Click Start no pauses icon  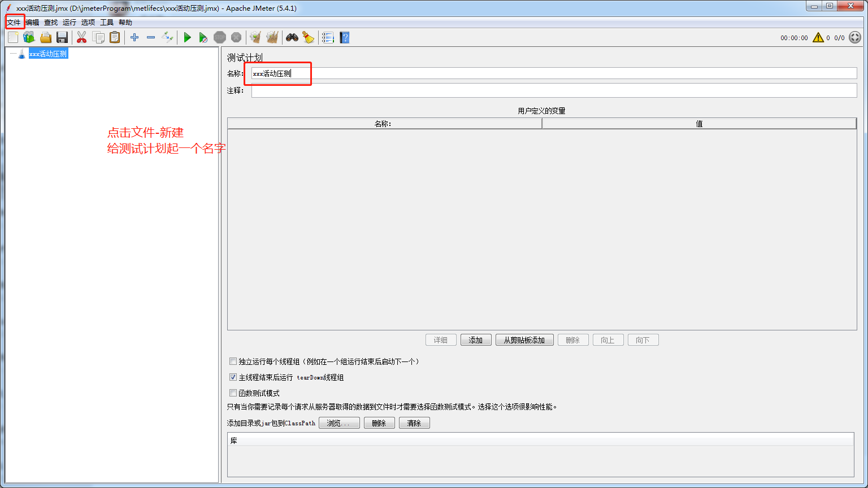point(203,37)
